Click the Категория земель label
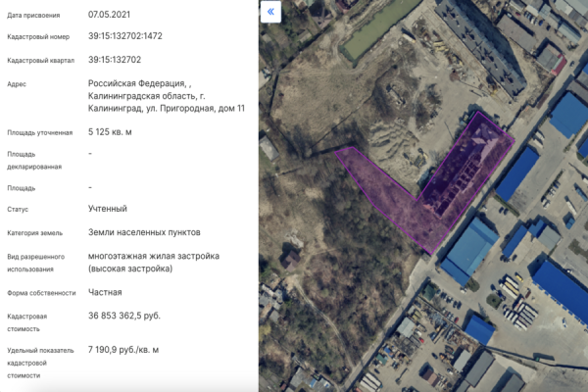The height and width of the screenshot is (392, 588). click(35, 233)
